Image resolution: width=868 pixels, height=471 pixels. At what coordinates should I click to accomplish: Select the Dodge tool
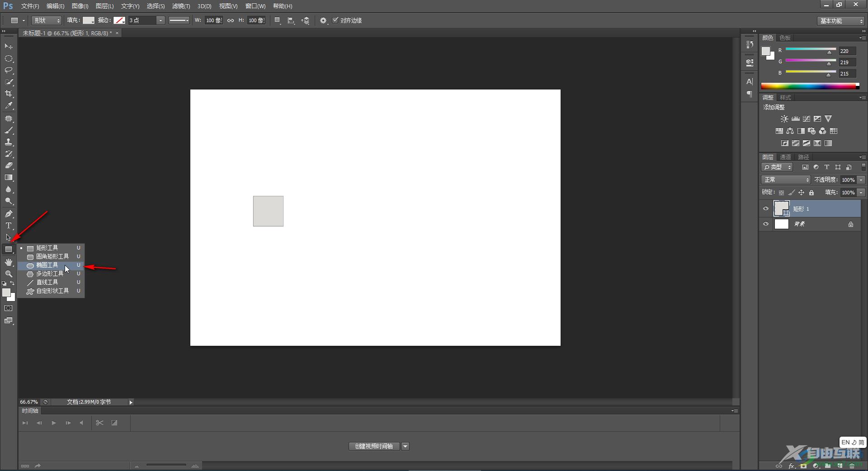(9, 201)
